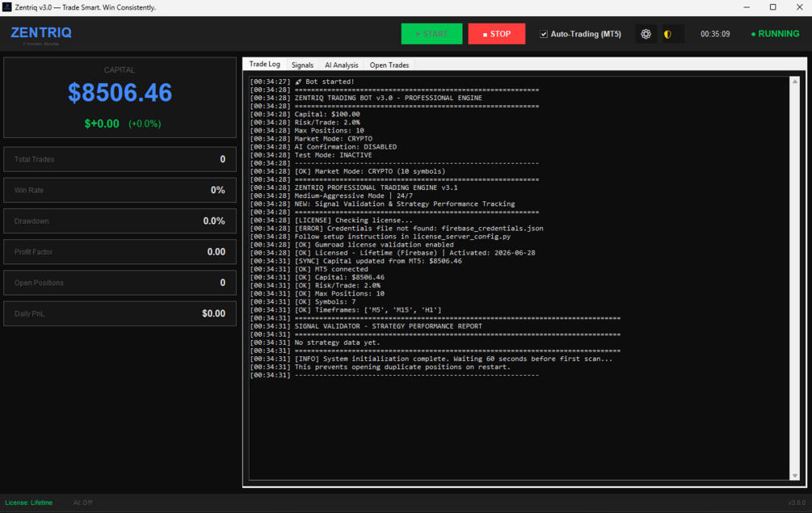Open the settings gear icon
This screenshot has width=812, height=513.
tap(646, 34)
